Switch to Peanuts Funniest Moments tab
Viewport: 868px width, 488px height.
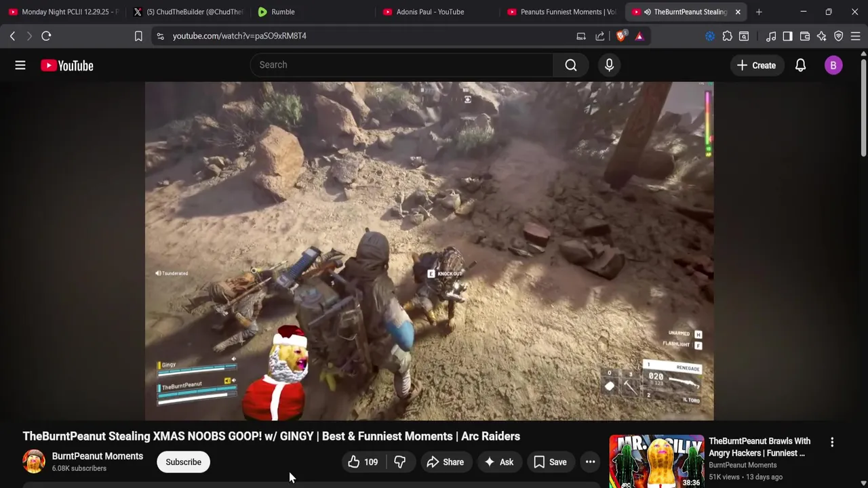pyautogui.click(x=561, y=12)
